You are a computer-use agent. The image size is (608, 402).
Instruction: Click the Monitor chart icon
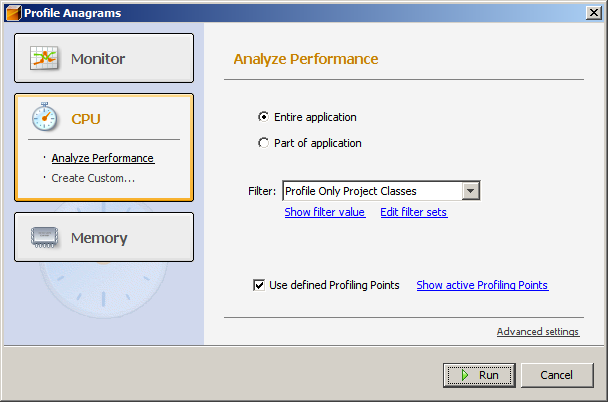[44, 58]
